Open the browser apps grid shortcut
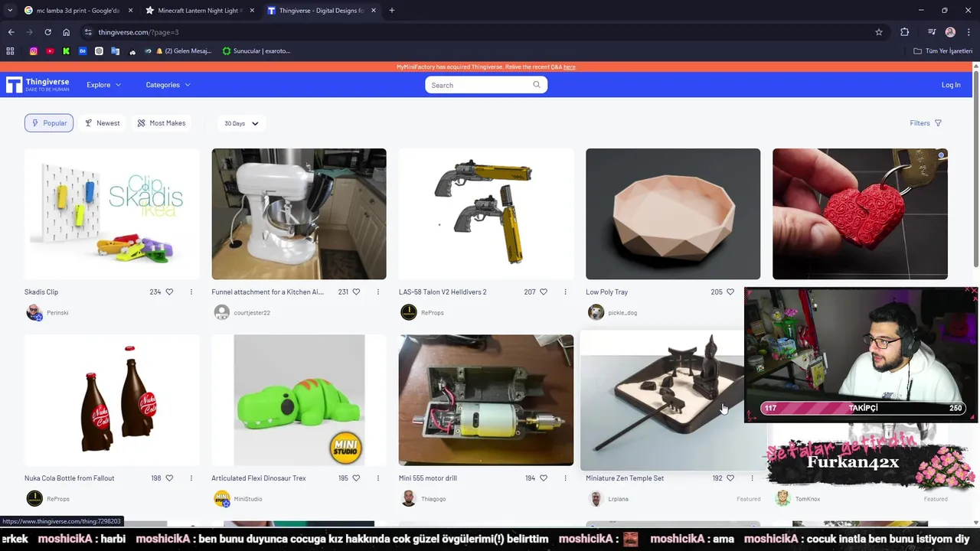The height and width of the screenshot is (551, 980). 10,51
